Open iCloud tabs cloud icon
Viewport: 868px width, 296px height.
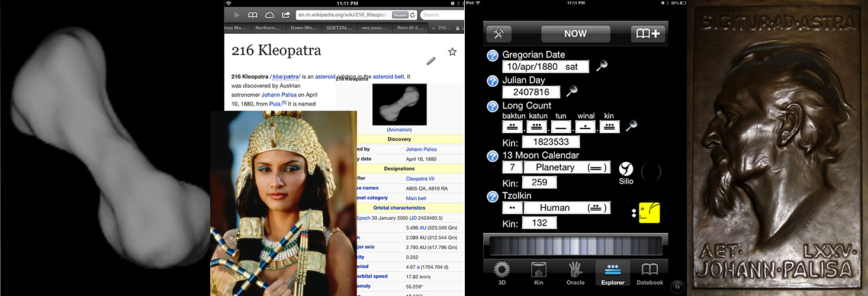click(269, 15)
